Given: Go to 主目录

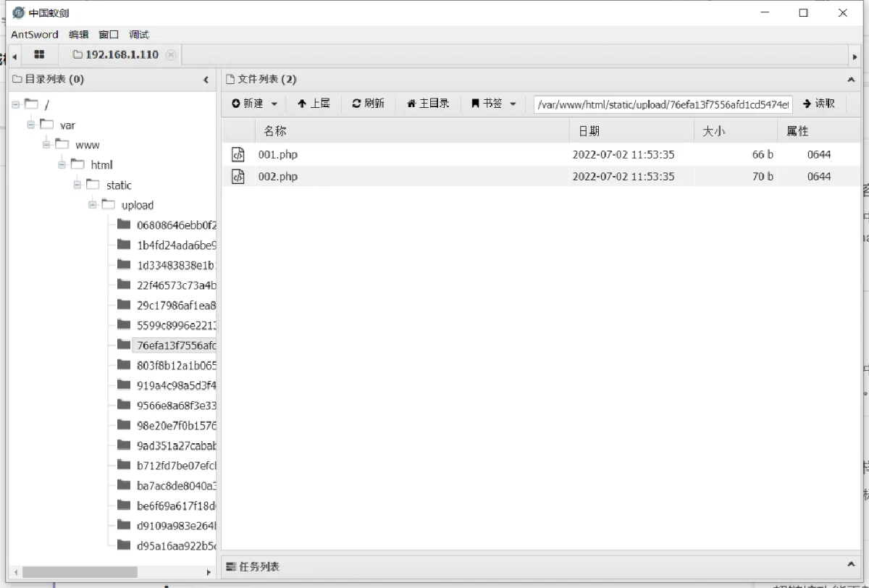Looking at the screenshot, I should 428,104.
